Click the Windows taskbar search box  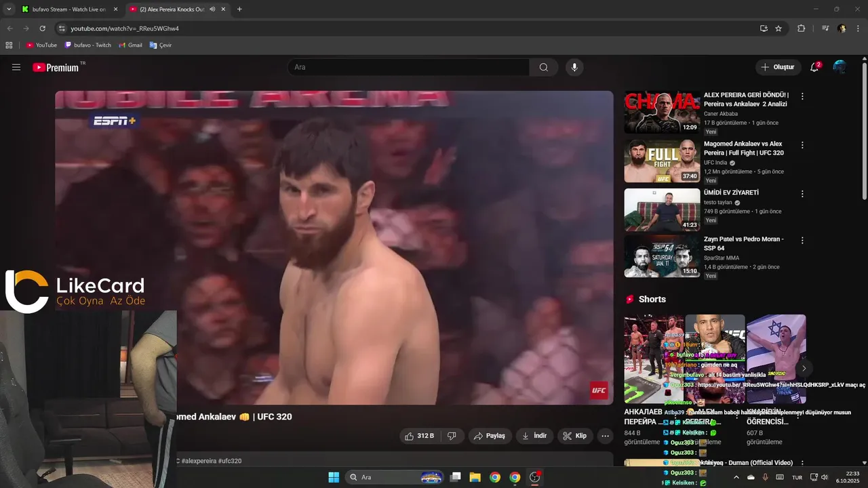click(x=395, y=477)
